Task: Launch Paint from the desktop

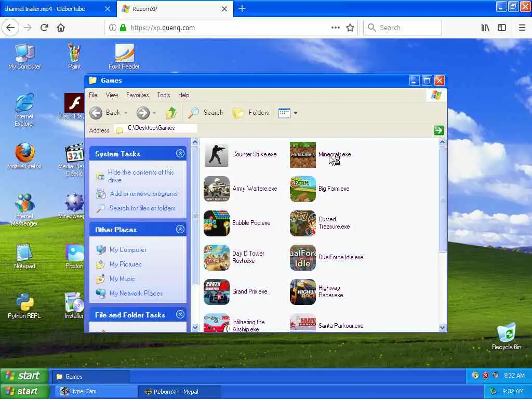Action: (74, 56)
